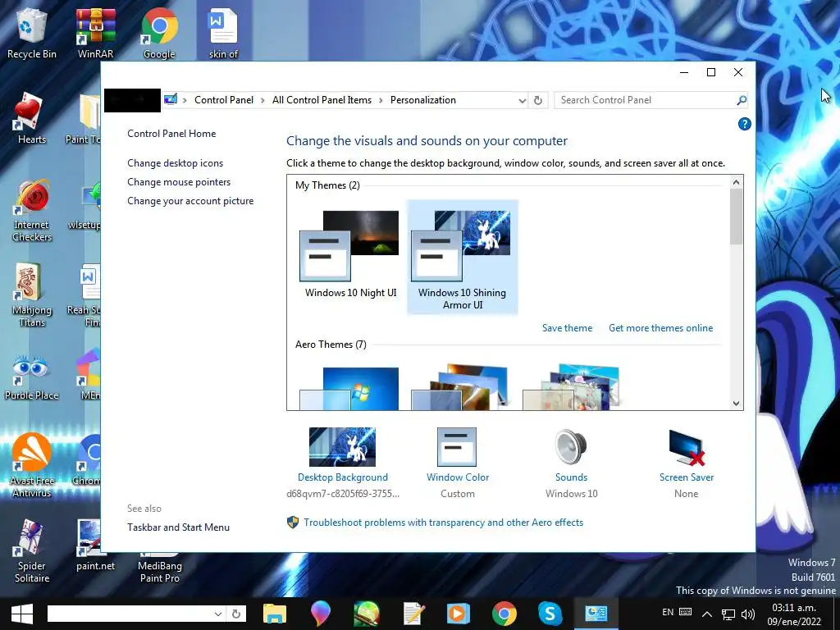
Task: Open Change desktop icons link
Action: pyautogui.click(x=176, y=163)
